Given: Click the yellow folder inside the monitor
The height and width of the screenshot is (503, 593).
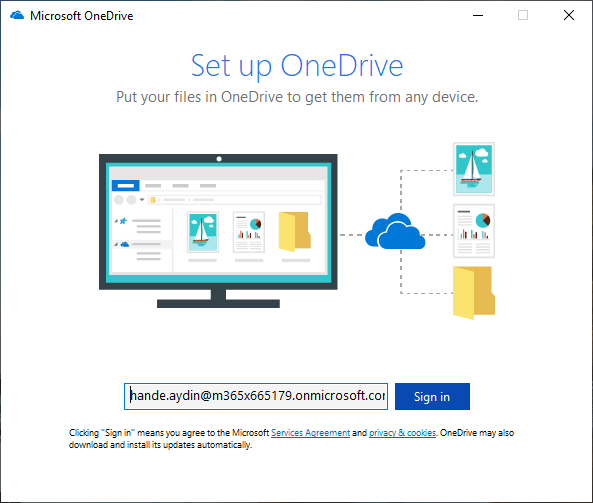Looking at the screenshot, I should 295,231.
